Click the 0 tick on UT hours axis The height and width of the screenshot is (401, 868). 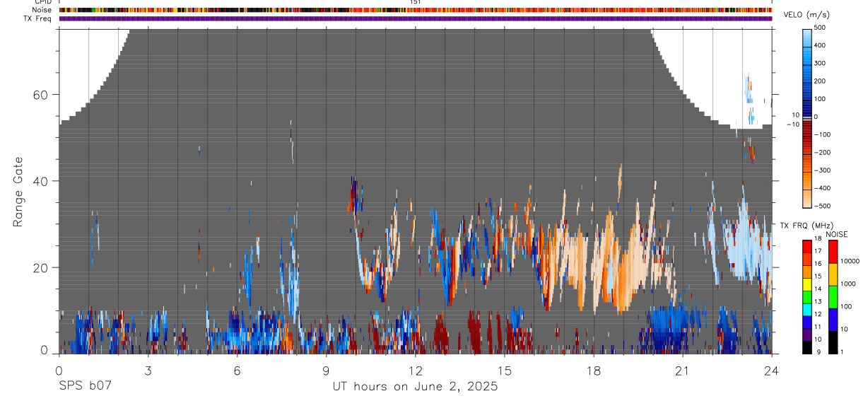59,370
